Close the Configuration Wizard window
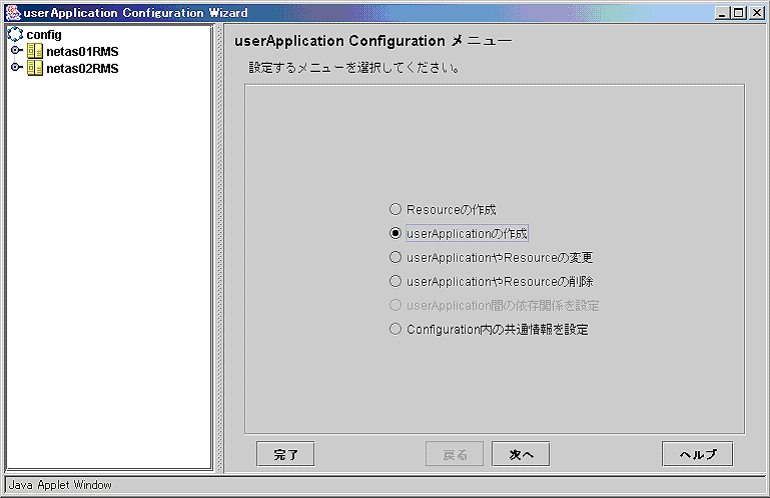Image resolution: width=770 pixels, height=498 pixels. click(x=757, y=13)
